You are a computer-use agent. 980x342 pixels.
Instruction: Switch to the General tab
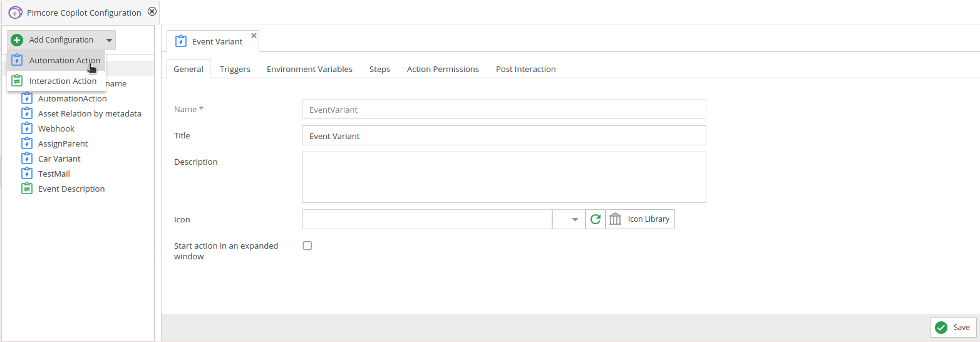[188, 69]
